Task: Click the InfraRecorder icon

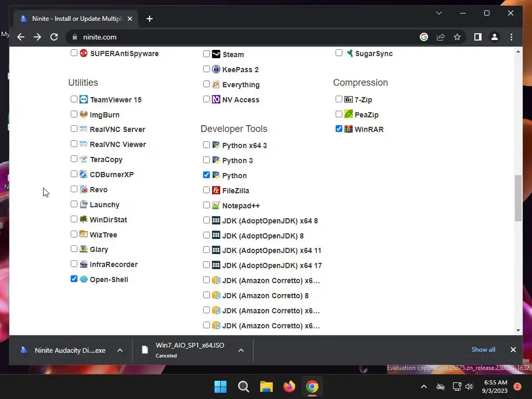Action: tap(84, 264)
